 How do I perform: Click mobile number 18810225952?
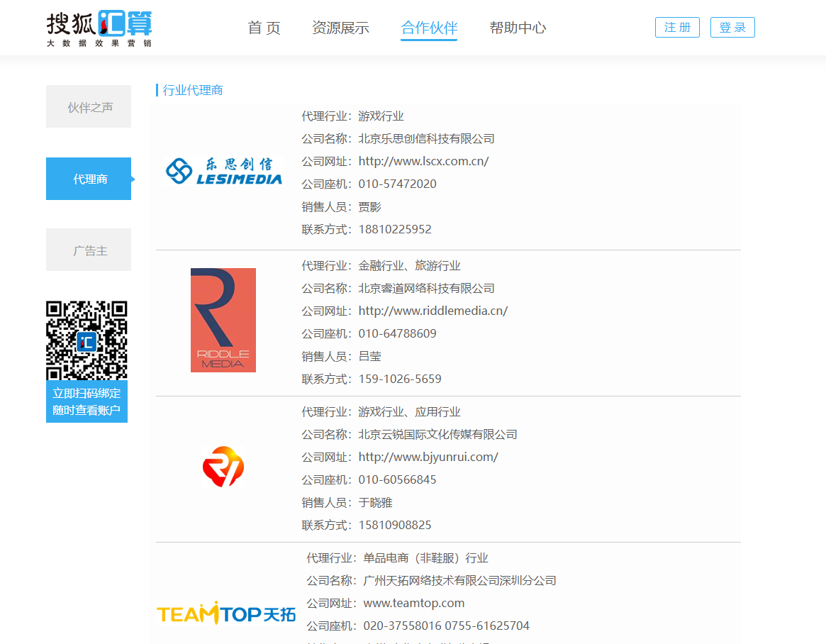[x=395, y=229]
